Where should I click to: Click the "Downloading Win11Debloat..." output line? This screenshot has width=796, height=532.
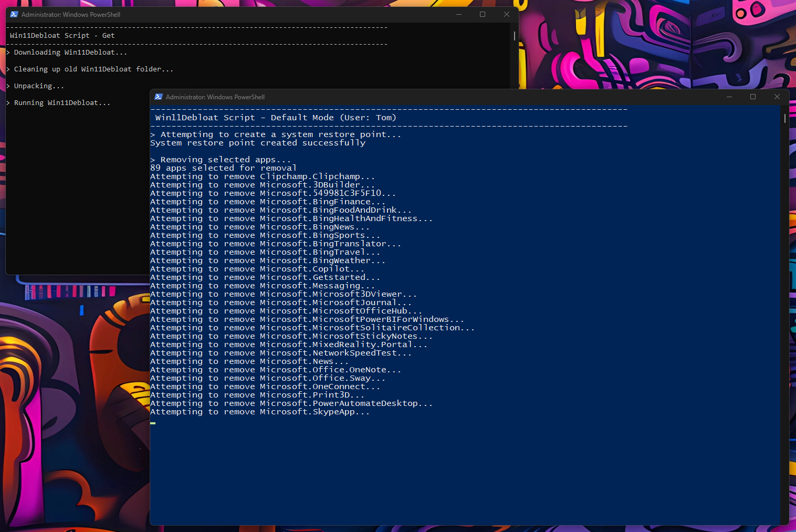pyautogui.click(x=70, y=53)
